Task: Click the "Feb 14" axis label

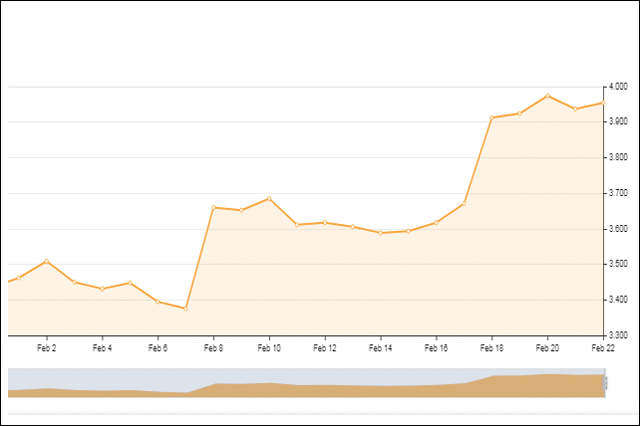Action: 380,348
